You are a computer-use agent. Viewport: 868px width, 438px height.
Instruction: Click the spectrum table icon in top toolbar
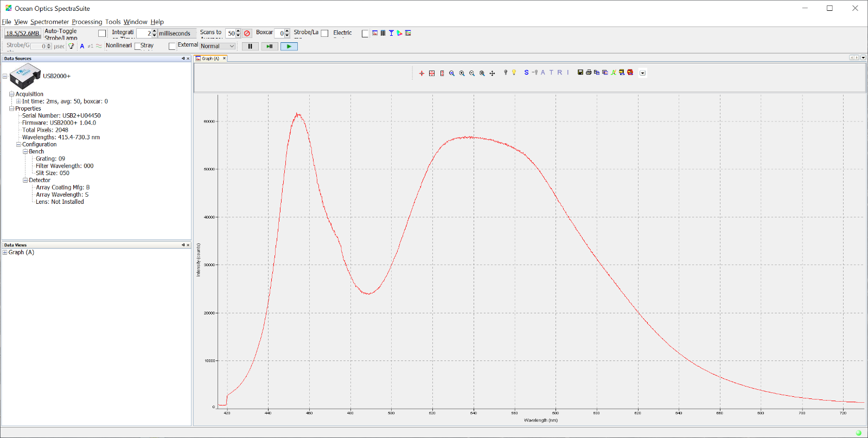tap(383, 33)
